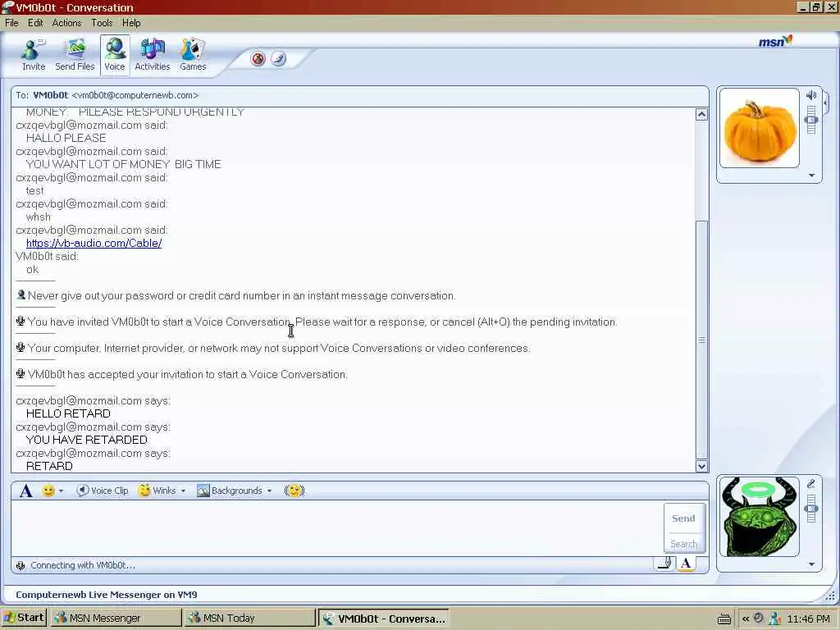The height and width of the screenshot is (630, 840).
Task: Click the speaker mute icon
Action: click(811, 95)
